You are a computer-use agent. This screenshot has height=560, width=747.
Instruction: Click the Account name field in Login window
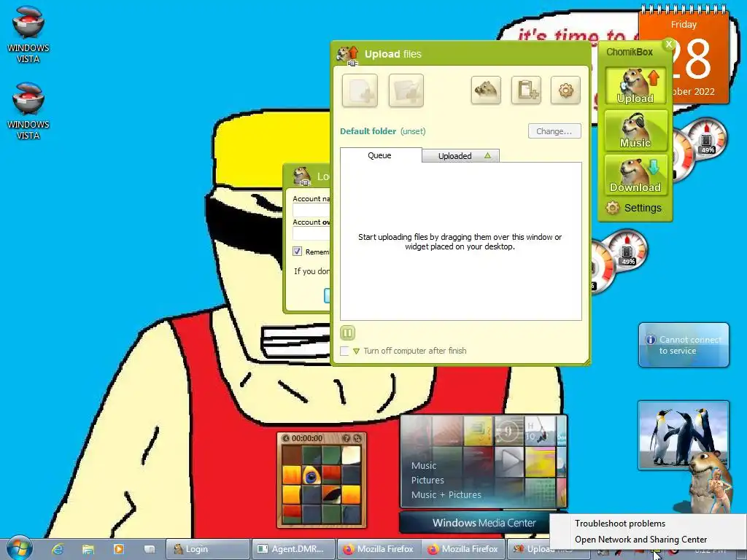click(x=311, y=211)
